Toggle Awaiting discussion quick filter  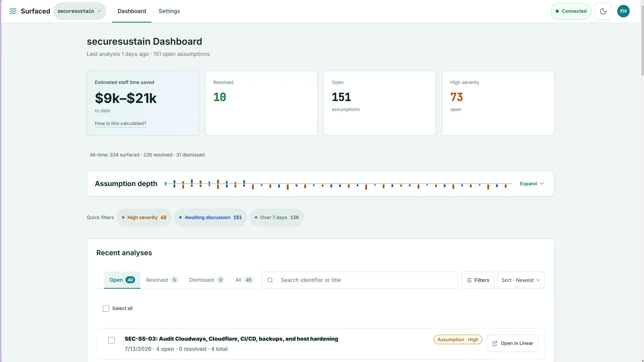(x=210, y=217)
